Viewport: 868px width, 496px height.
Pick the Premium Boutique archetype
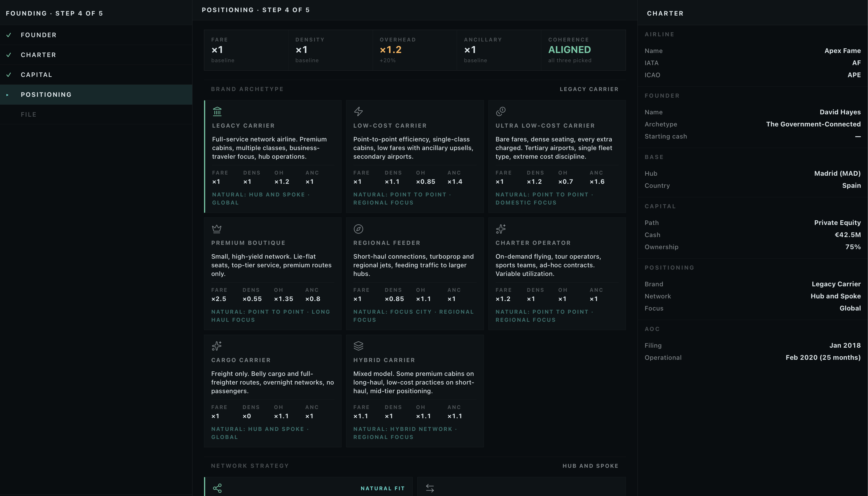tap(273, 274)
